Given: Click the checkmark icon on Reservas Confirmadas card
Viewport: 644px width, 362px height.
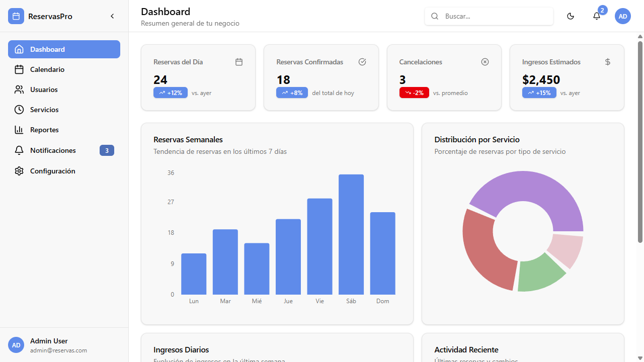Looking at the screenshot, I should coord(362,61).
